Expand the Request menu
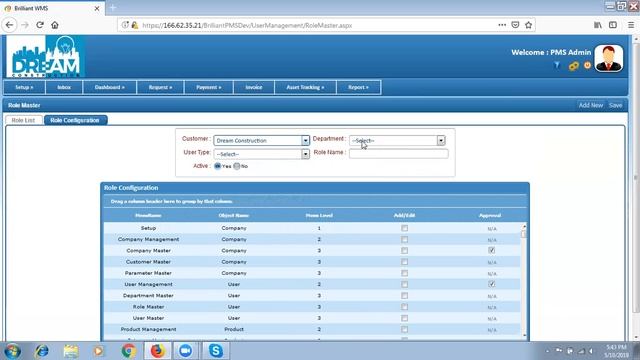The width and height of the screenshot is (640, 360). pos(160,87)
